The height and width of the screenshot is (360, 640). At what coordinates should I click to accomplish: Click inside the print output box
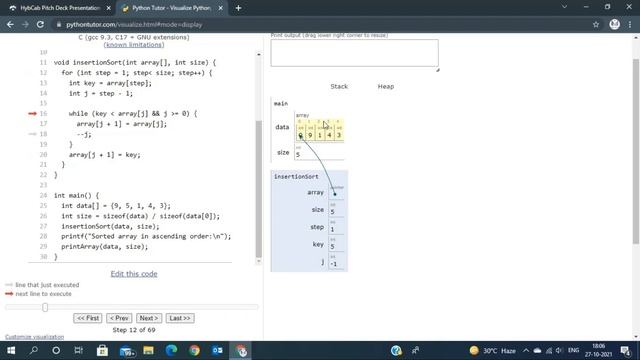click(x=354, y=53)
